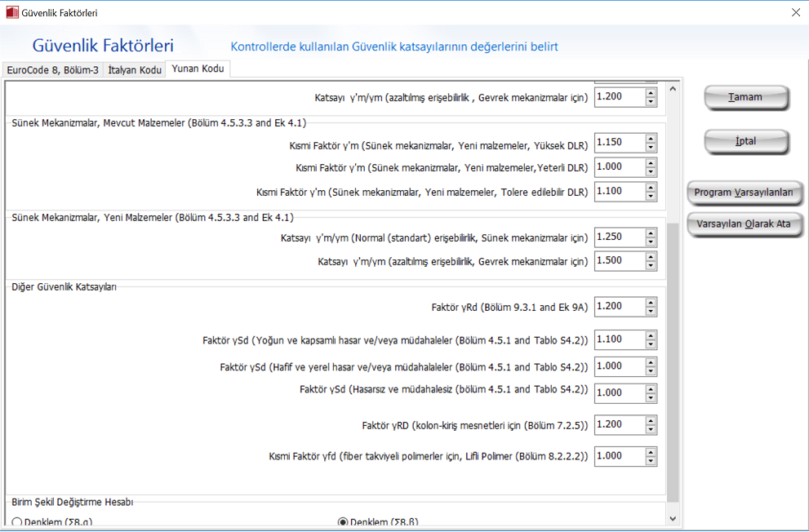Increase the Faktör γRd (Bölüm 9.3.1) value

(651, 302)
